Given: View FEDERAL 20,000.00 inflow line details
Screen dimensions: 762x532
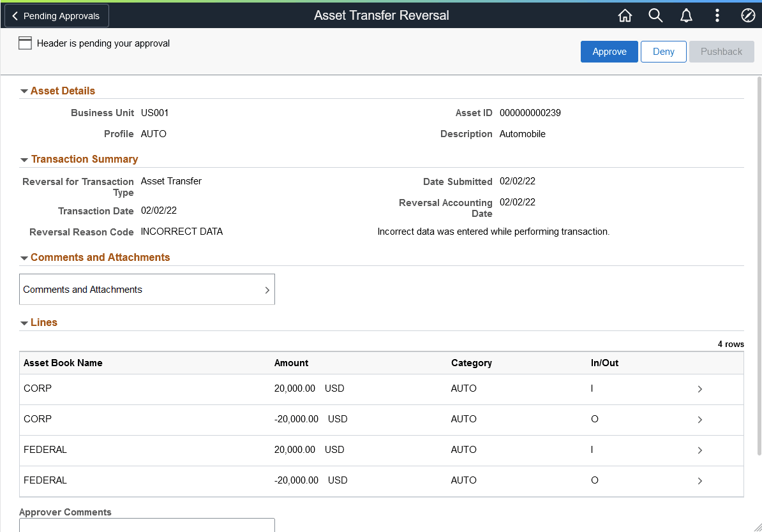Looking at the screenshot, I should tap(699, 450).
